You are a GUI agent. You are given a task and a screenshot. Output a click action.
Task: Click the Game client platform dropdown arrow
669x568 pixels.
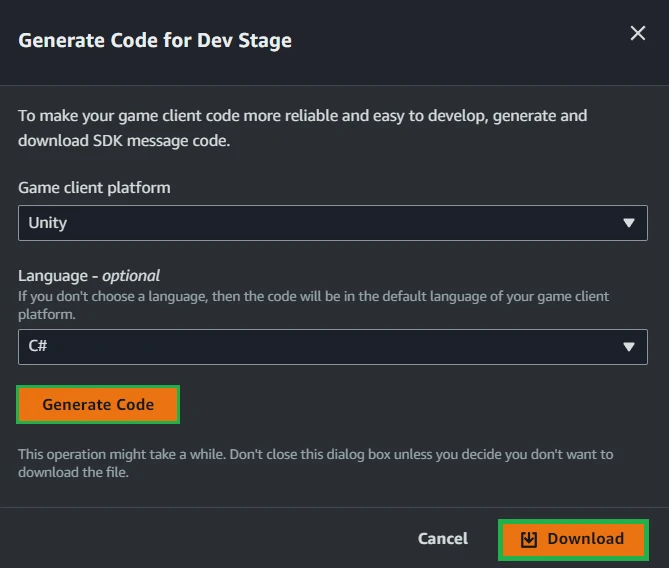pos(628,223)
